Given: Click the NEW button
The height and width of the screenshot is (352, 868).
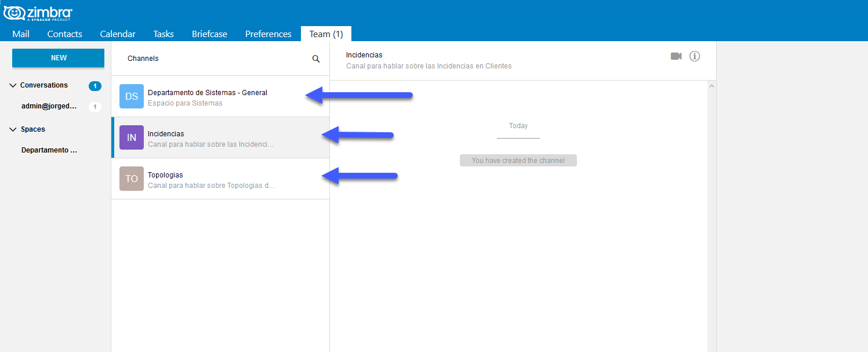Looking at the screenshot, I should [59, 58].
